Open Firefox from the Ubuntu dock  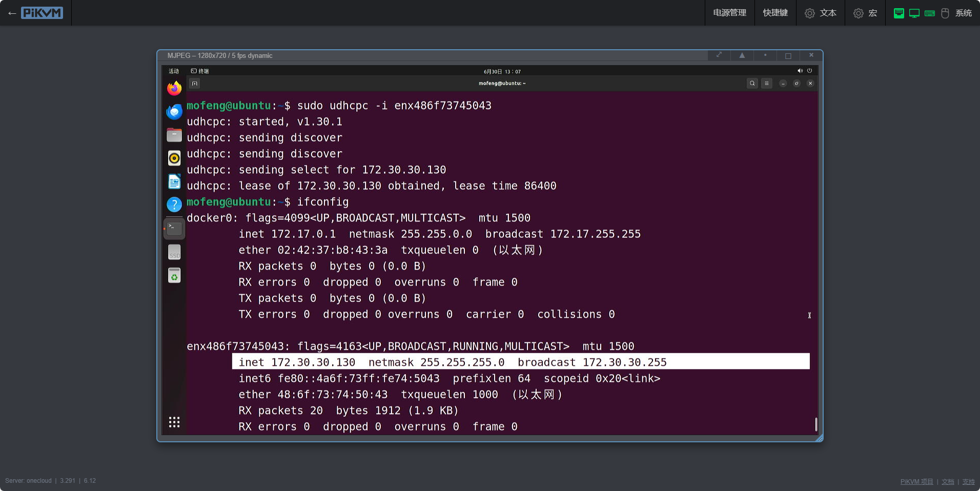(x=174, y=89)
